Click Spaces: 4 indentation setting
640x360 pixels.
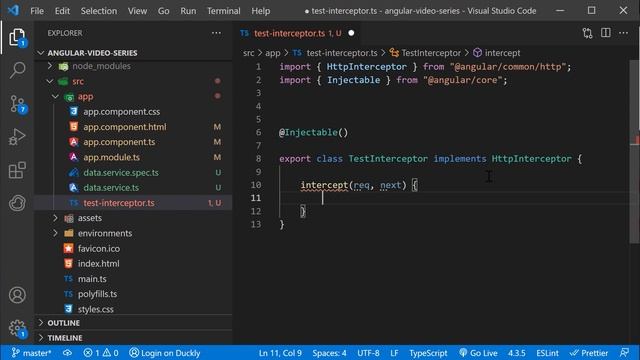pyautogui.click(x=329, y=353)
